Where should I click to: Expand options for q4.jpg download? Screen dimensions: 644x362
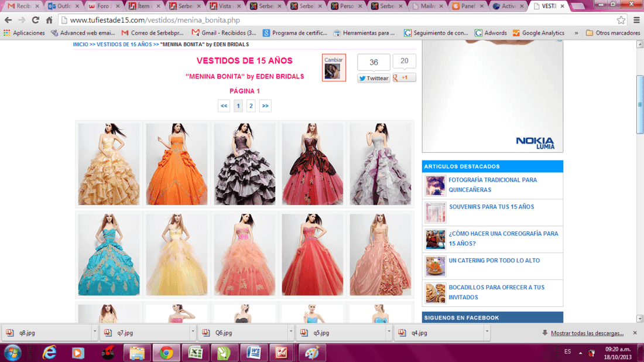pos(487,331)
